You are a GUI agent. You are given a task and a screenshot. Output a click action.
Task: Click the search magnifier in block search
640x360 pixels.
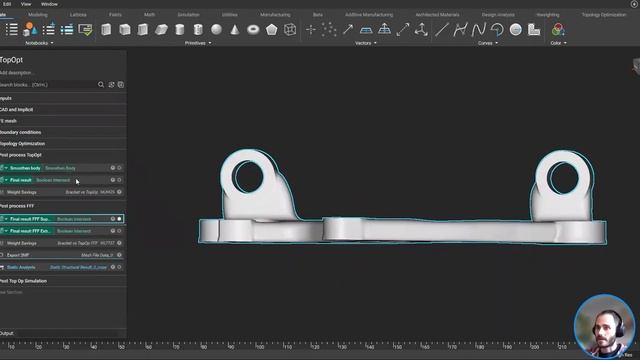tap(101, 84)
